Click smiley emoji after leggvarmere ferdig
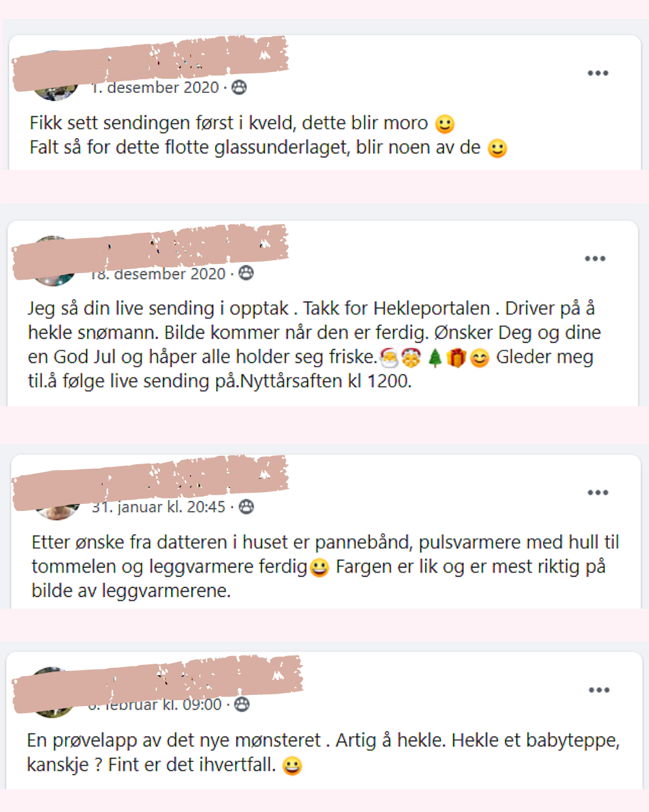 [x=319, y=568]
